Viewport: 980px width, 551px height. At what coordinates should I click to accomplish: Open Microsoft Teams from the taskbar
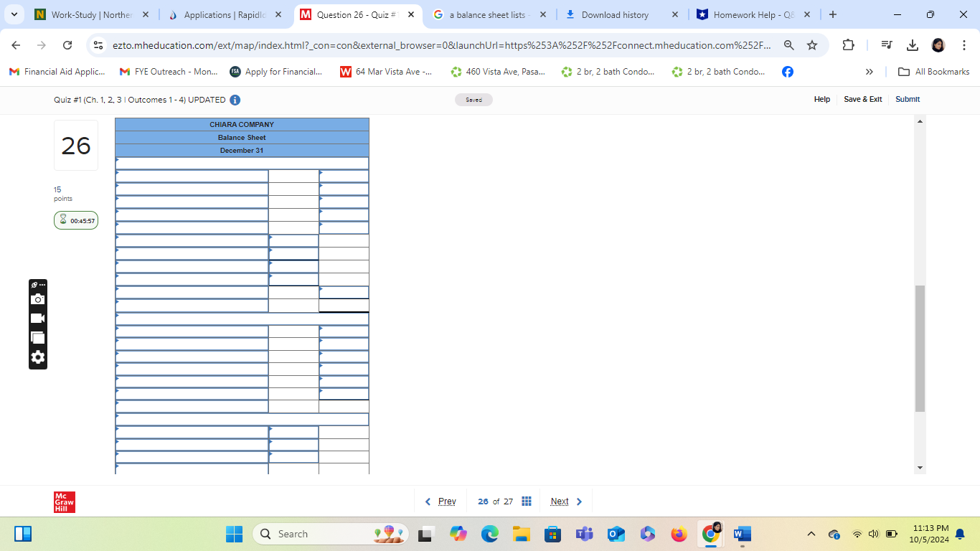point(584,534)
